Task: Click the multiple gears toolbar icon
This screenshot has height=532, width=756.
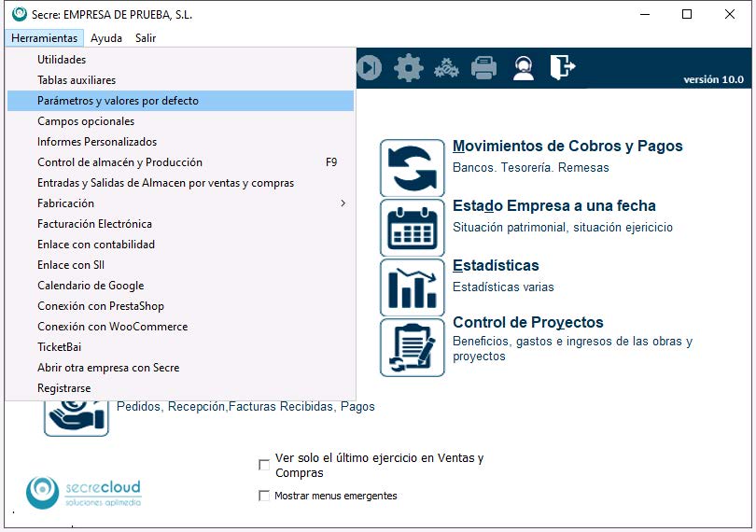Action: tap(446, 68)
